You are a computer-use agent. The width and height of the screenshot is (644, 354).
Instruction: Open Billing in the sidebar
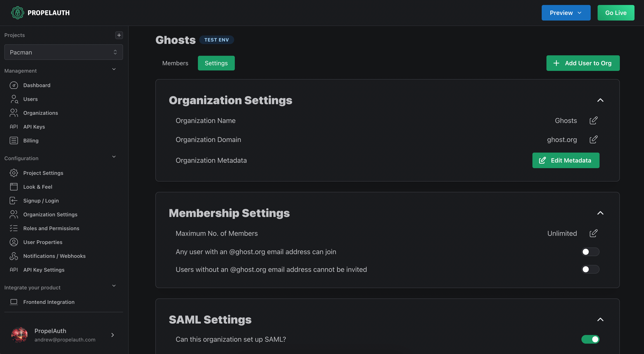[31, 140]
